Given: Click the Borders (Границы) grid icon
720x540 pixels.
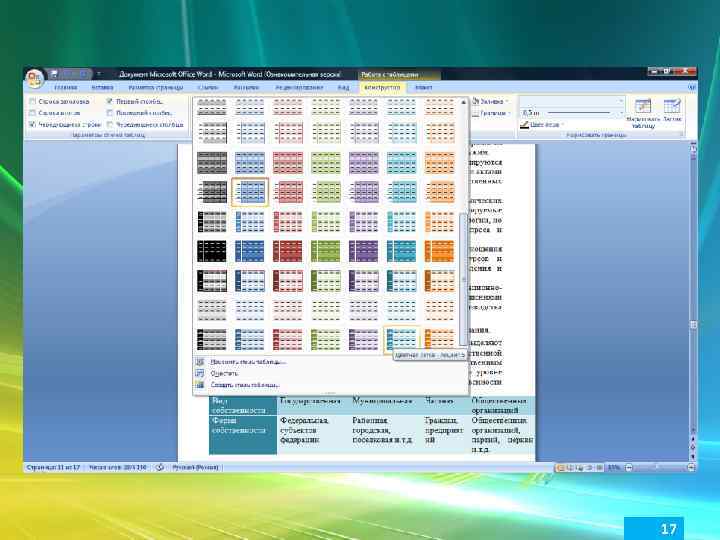Looking at the screenshot, I should (476, 113).
